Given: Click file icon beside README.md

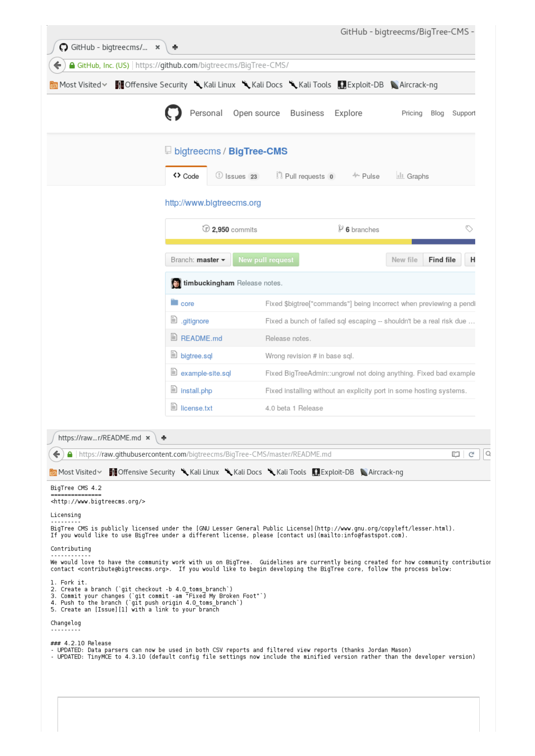Looking at the screenshot, I should pos(174,337).
